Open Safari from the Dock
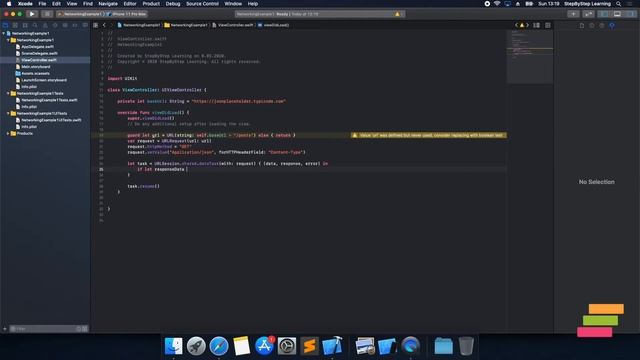The image size is (640, 360). coord(219,346)
